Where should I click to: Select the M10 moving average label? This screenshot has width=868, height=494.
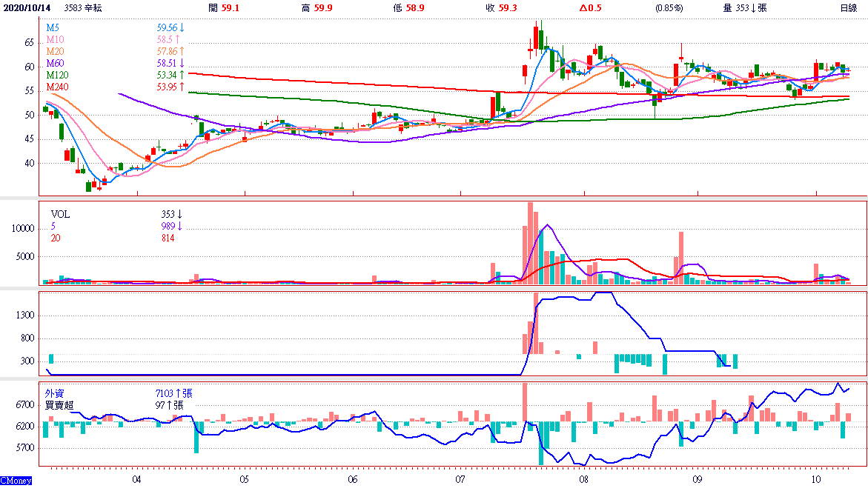click(56, 39)
